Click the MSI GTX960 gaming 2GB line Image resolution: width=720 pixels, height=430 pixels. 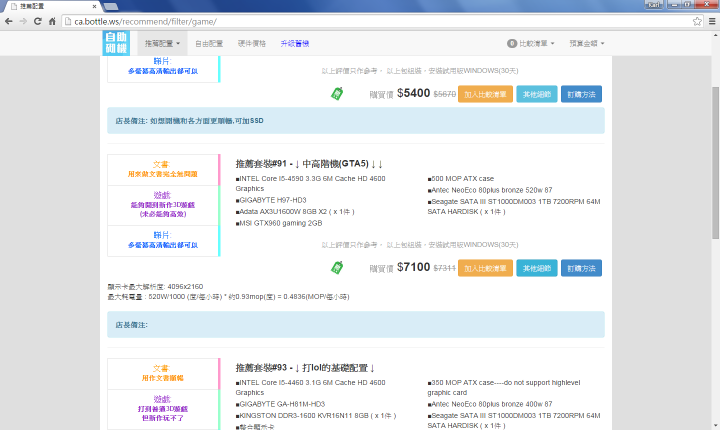point(279,223)
